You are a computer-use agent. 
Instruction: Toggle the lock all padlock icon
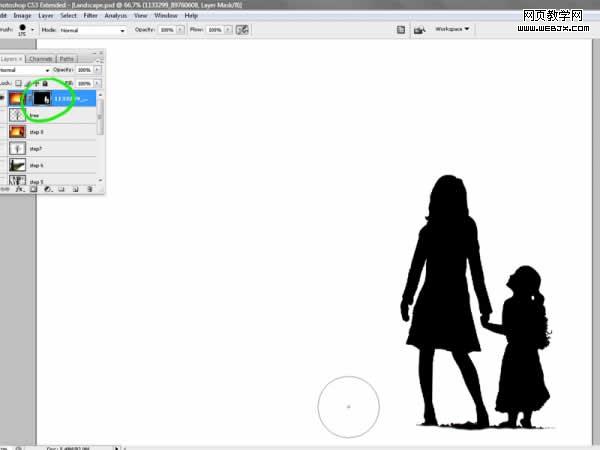click(45, 83)
